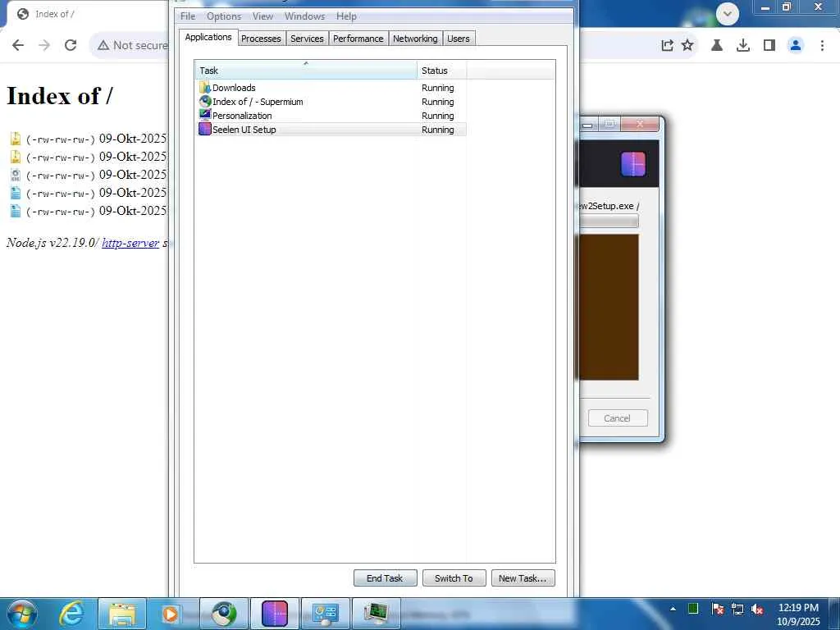Viewport: 840px width, 630px height.
Task: Open the clock showing 12:19 PM
Action: tap(798, 614)
